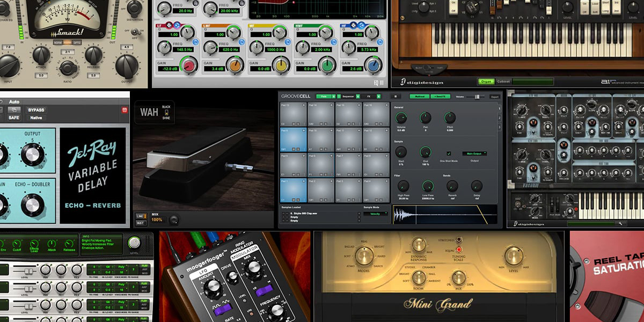The image size is (644, 322).
Task: Select Pad 9 in GrooveCell
Action: click(293, 139)
